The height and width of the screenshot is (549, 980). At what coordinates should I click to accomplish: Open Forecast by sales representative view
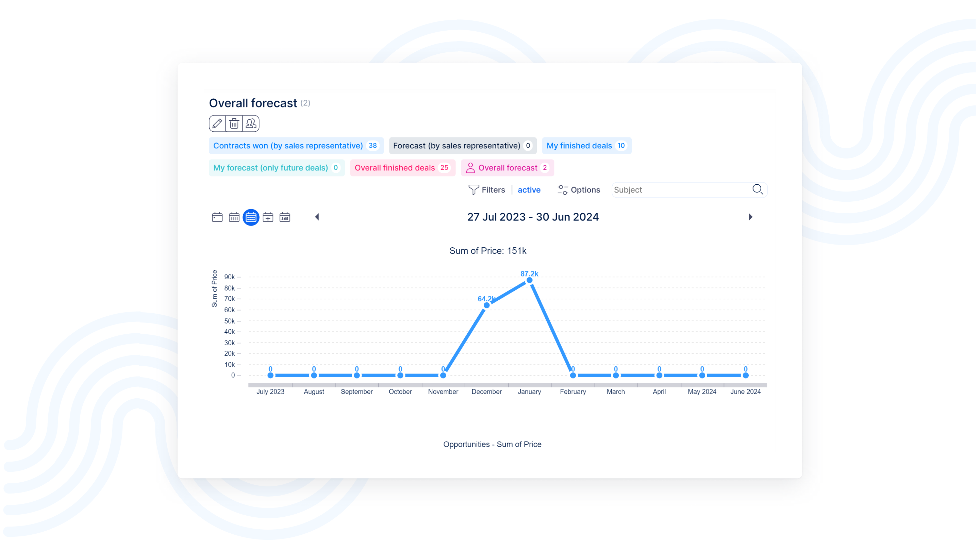click(456, 146)
